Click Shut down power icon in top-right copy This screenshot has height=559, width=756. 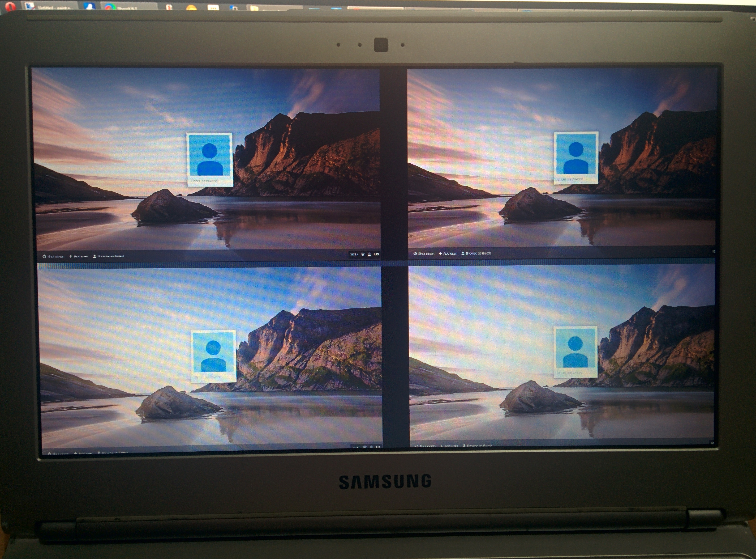coord(415,254)
